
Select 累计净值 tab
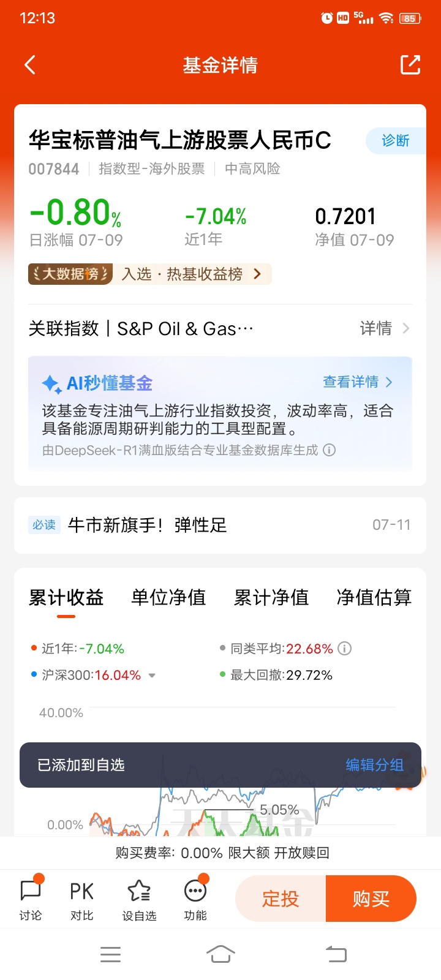pos(271,597)
